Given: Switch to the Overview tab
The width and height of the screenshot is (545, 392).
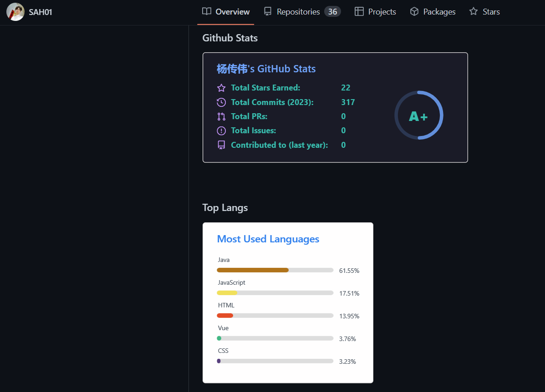Looking at the screenshot, I should (225, 12).
